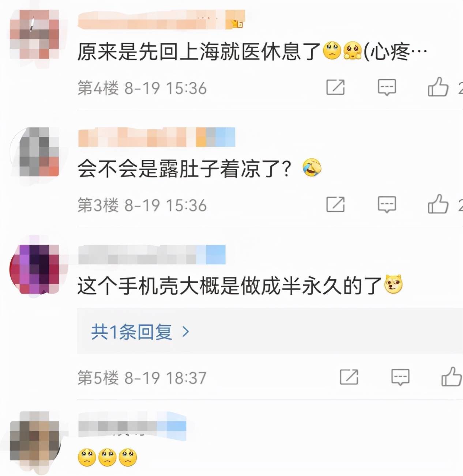
Task: Share the 4th floor comment
Action: (335, 87)
